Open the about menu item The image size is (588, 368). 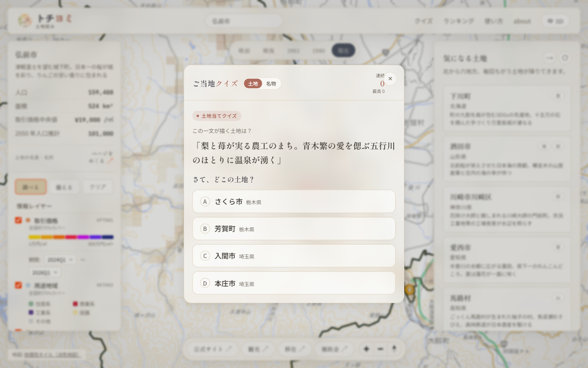[x=522, y=21]
